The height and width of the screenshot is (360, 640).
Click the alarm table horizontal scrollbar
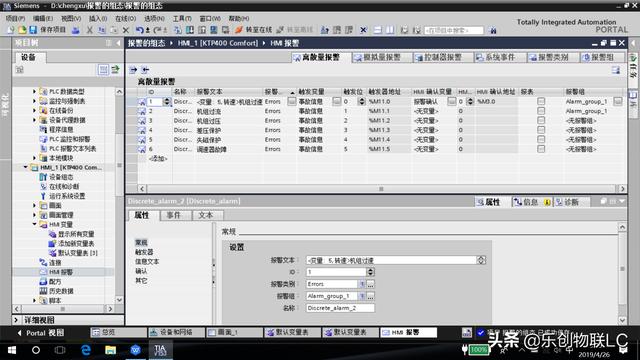click(381, 189)
